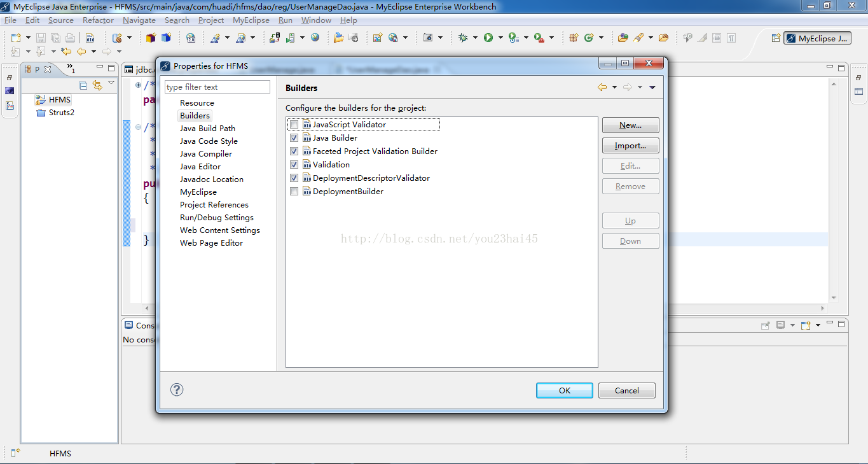Select Web Content Settings page
The height and width of the screenshot is (464, 868).
click(220, 230)
